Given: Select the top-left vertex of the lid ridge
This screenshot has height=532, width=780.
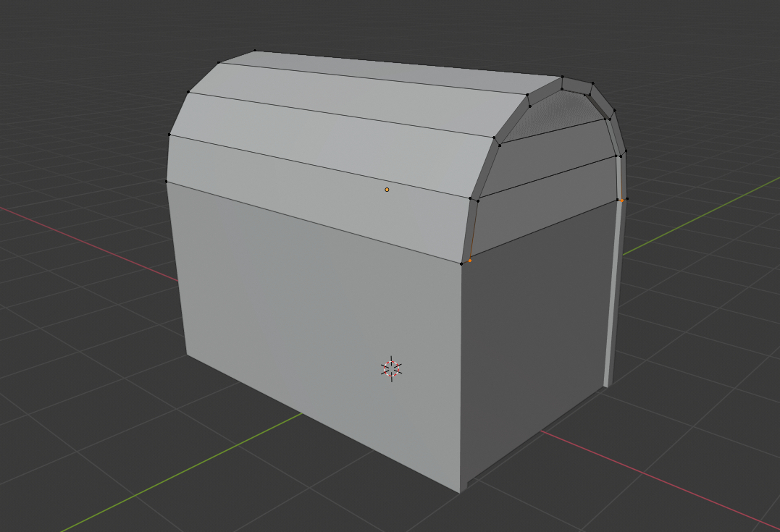Looking at the screenshot, I should click(x=255, y=50).
